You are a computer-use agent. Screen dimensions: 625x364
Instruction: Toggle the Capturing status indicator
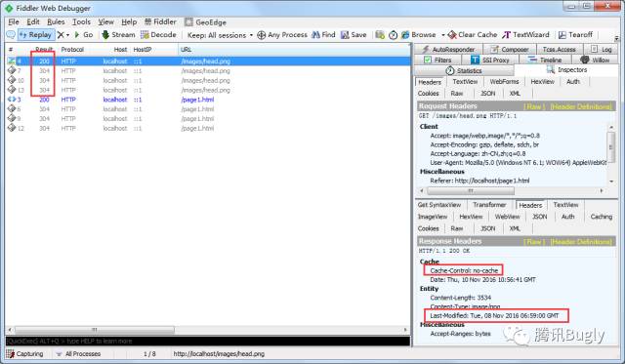[24, 353]
